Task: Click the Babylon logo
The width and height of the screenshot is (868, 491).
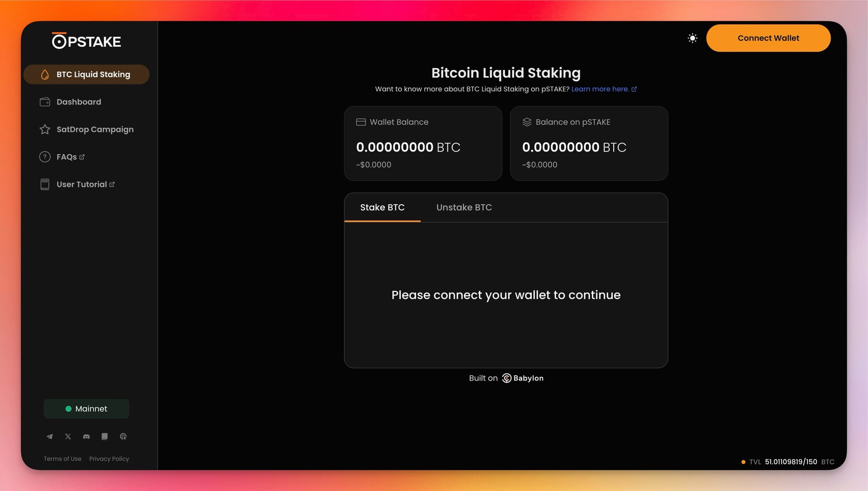Action: point(523,378)
